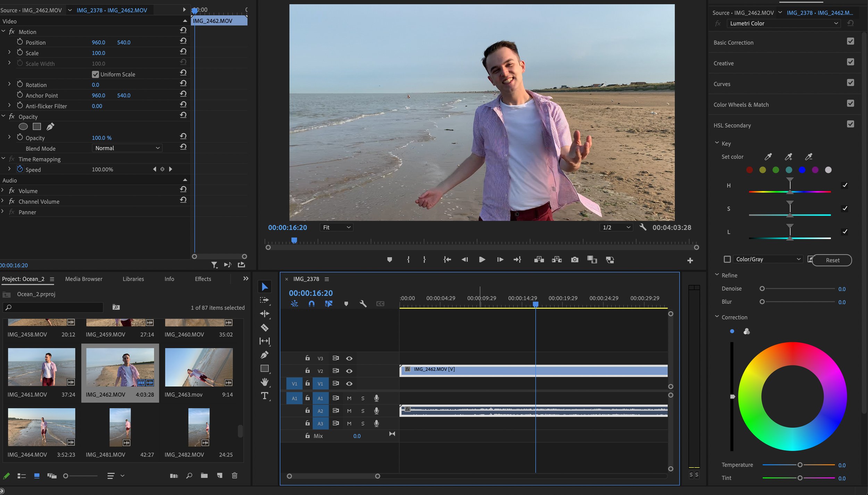The width and height of the screenshot is (868, 495).
Task: Reset the Position parameter
Action: point(183,41)
